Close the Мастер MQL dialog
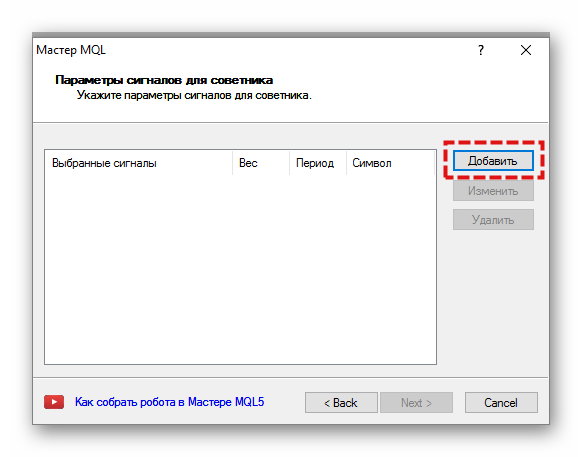The image size is (582, 457). click(x=526, y=50)
